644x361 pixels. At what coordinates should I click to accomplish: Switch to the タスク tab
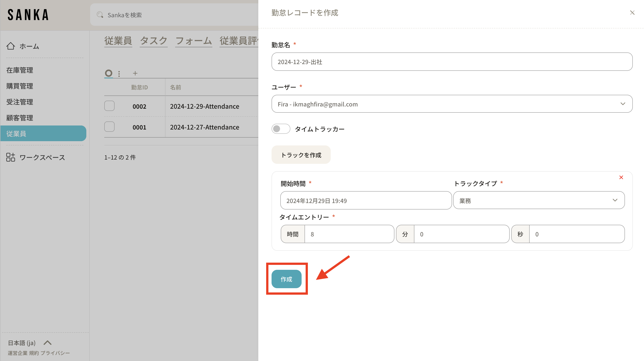[154, 41]
